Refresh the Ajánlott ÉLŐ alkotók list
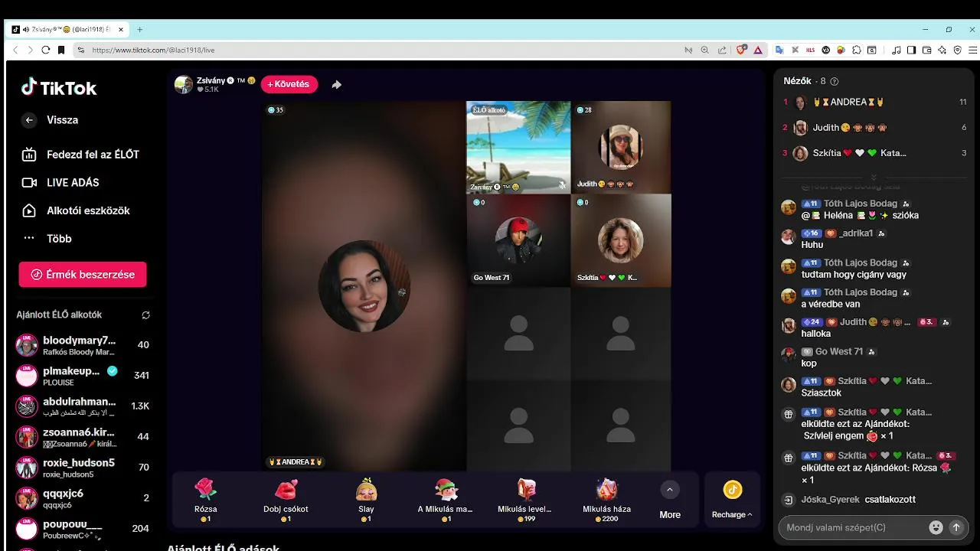Screen dimensions: 980x551 click(x=145, y=315)
